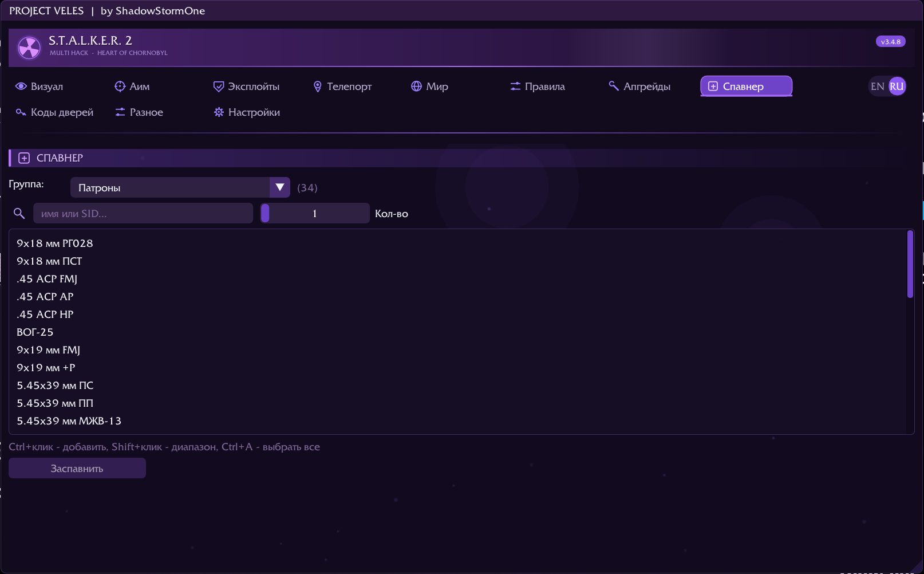Click the radiation logo icon
924x574 pixels.
click(x=29, y=48)
